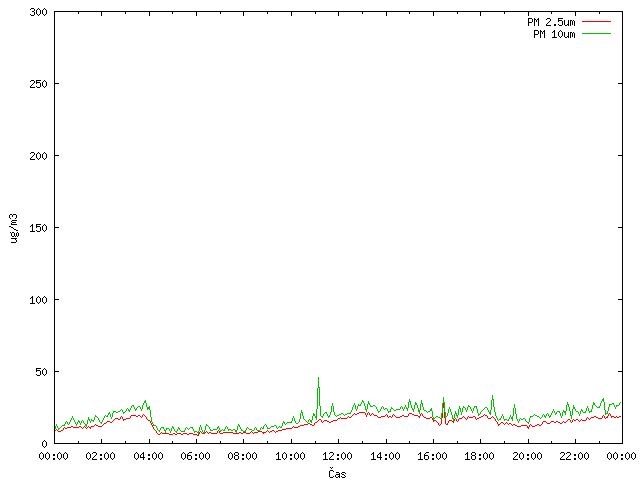Click the 18:00 time axis label

(x=480, y=456)
